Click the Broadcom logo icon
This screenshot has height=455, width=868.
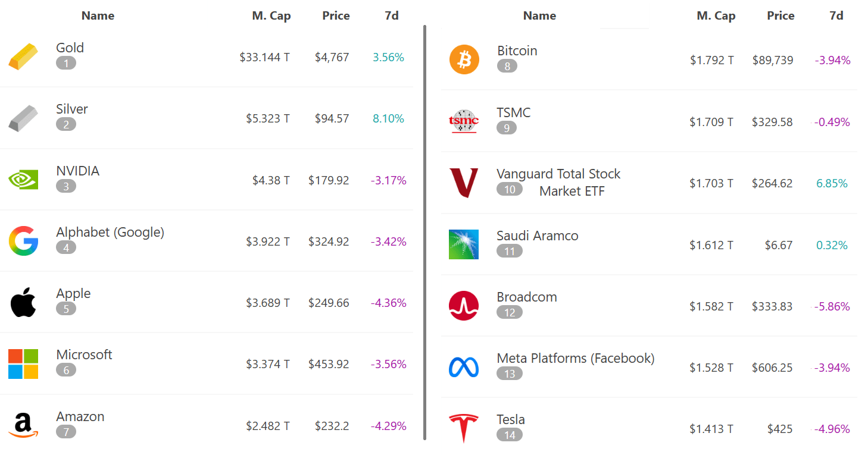pyautogui.click(x=464, y=306)
